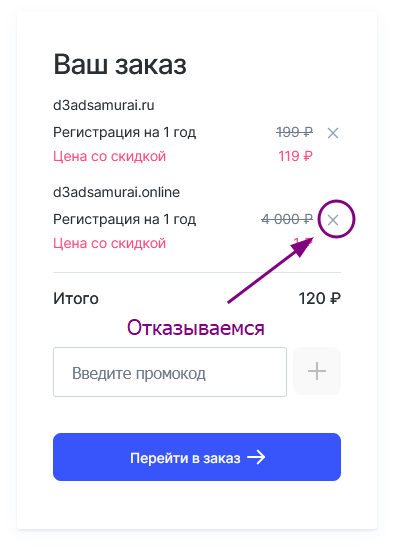This screenshot has height=553, width=417.
Task: Remove d3adsamurai.online using the circled X icon
Action: (333, 220)
